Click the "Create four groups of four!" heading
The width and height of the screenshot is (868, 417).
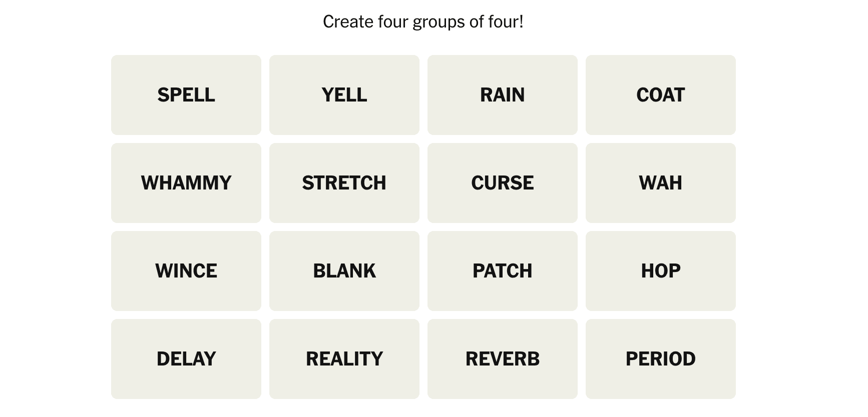423,22
